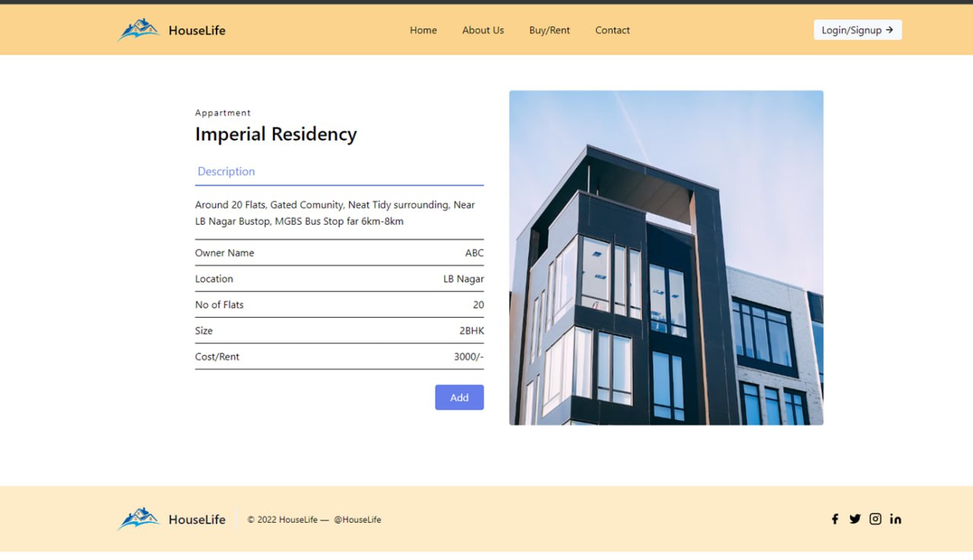Click the HouseLife mountain logo in header
The image size is (973, 560).
pos(138,29)
